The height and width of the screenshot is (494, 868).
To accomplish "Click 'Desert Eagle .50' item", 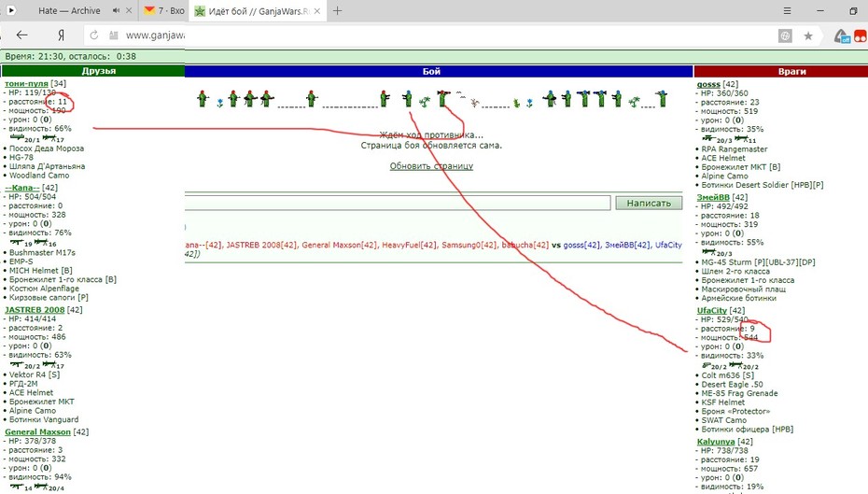I will coord(732,385).
